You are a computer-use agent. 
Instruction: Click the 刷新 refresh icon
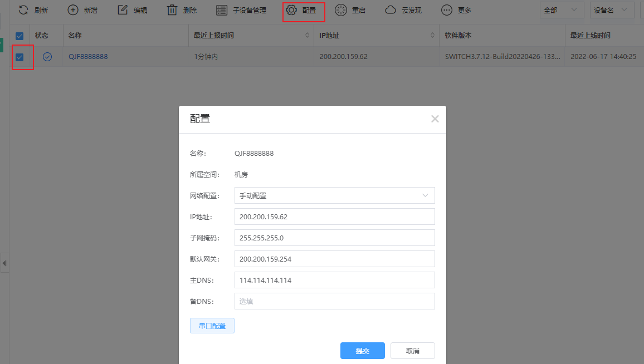[23, 10]
